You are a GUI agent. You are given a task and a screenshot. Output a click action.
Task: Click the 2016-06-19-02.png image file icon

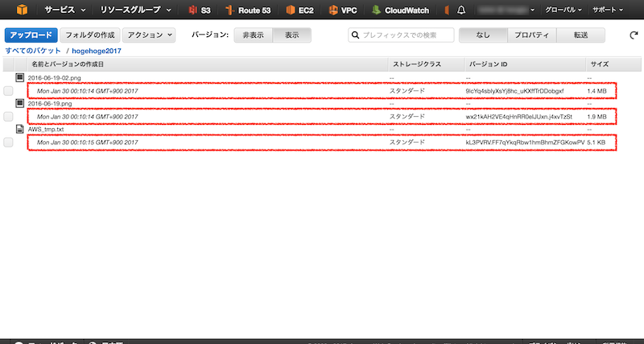pos(20,78)
